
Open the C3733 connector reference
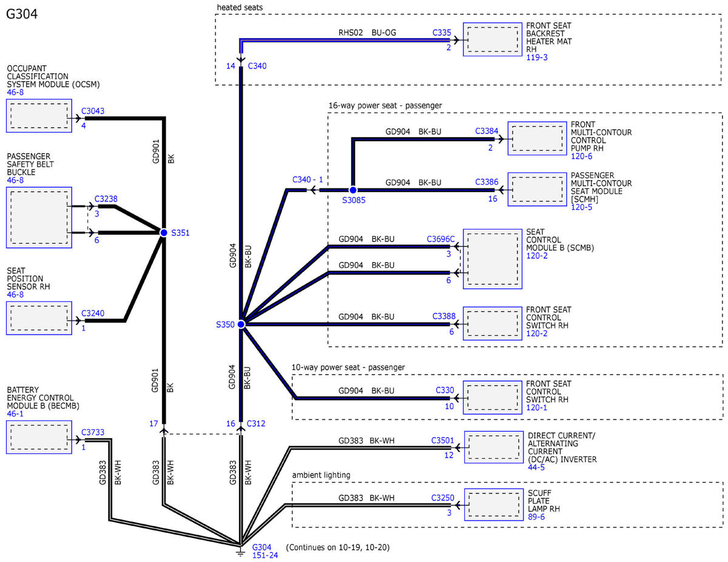pyautogui.click(x=93, y=432)
